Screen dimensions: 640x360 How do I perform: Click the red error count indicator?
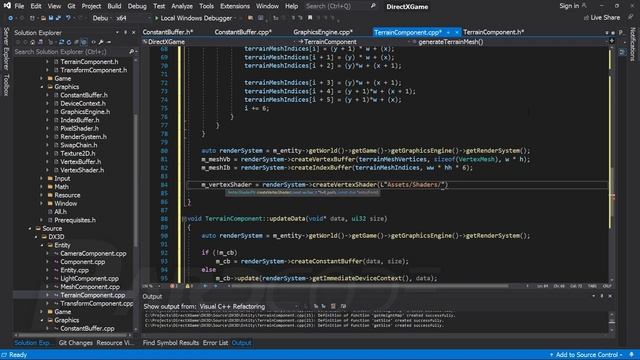tap(173, 286)
